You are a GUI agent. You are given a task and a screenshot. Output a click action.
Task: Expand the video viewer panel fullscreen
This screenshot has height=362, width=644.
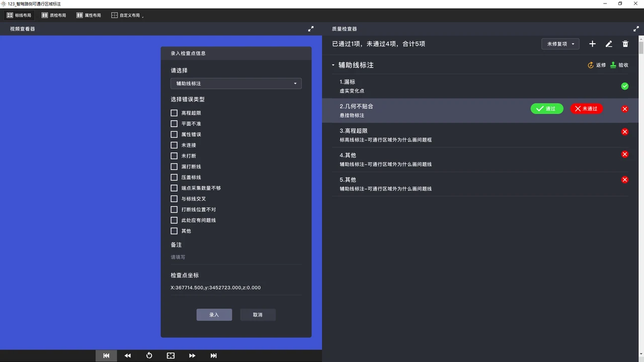click(311, 29)
